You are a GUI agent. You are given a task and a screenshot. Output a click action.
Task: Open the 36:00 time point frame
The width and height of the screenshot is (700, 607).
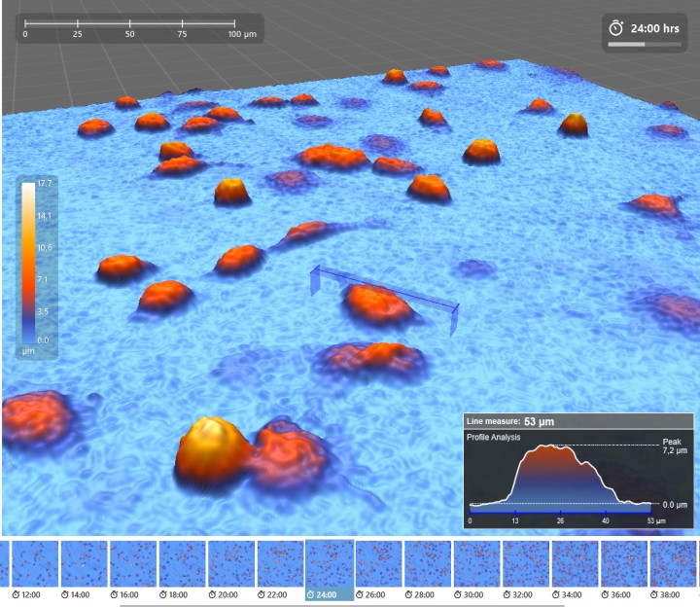(x=623, y=564)
